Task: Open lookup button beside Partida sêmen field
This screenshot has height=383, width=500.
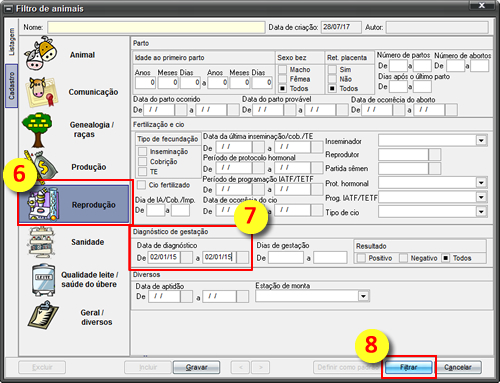Action: point(435,168)
